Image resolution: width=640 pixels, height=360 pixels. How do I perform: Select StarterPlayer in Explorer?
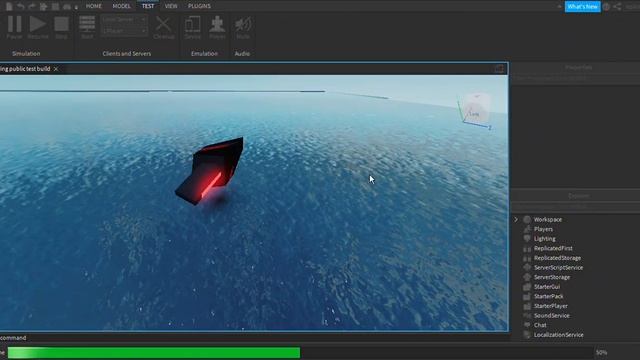(551, 306)
